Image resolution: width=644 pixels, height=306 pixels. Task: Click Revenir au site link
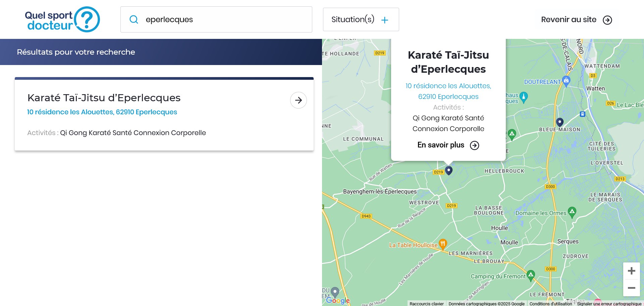point(569,19)
